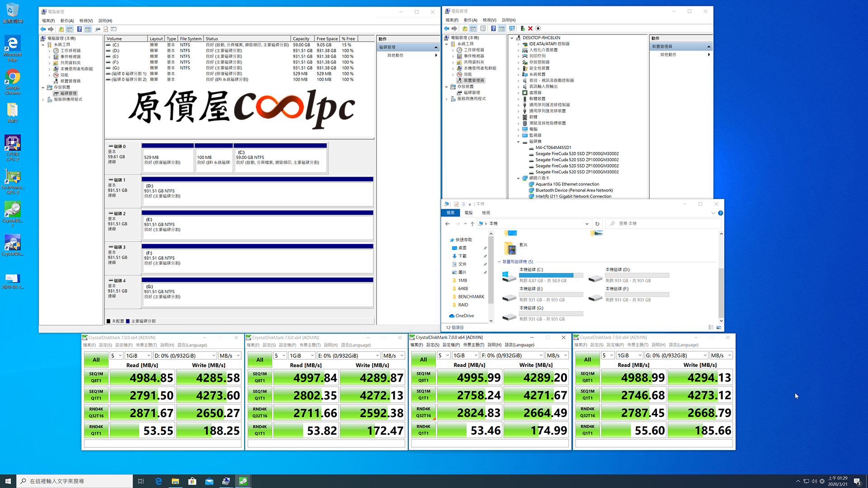Image resolution: width=868 pixels, height=488 pixels.
Task: Click the update driver icon in Device Manager toolbar
Action: click(x=522, y=28)
